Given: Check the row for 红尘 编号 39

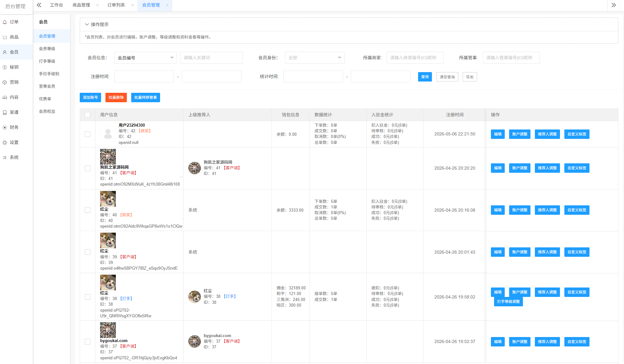Looking at the screenshot, I should (88, 252).
